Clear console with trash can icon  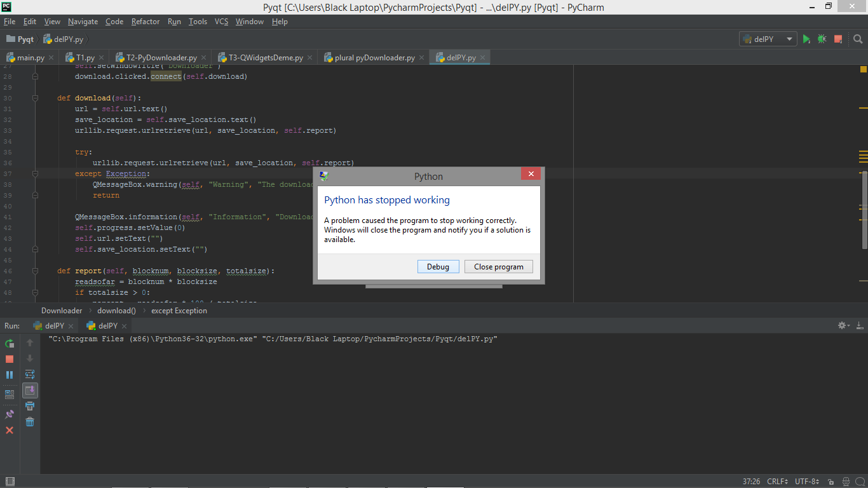click(30, 422)
